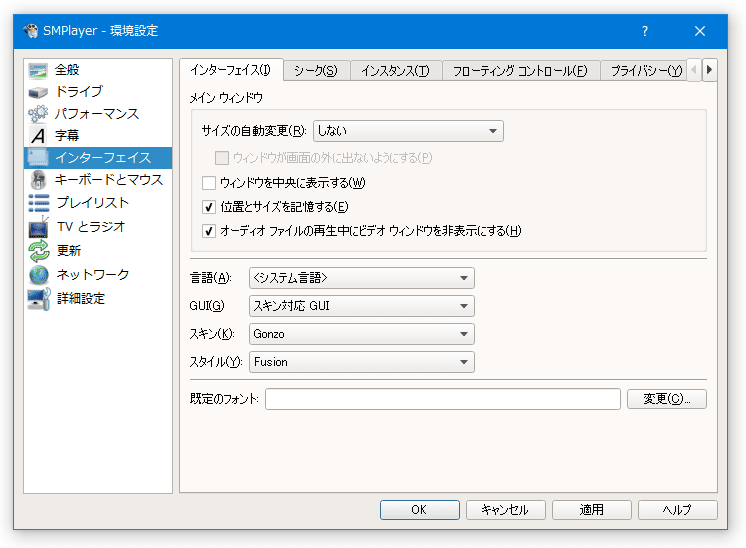Click the 字幕 subtitle letter A icon

[38, 136]
